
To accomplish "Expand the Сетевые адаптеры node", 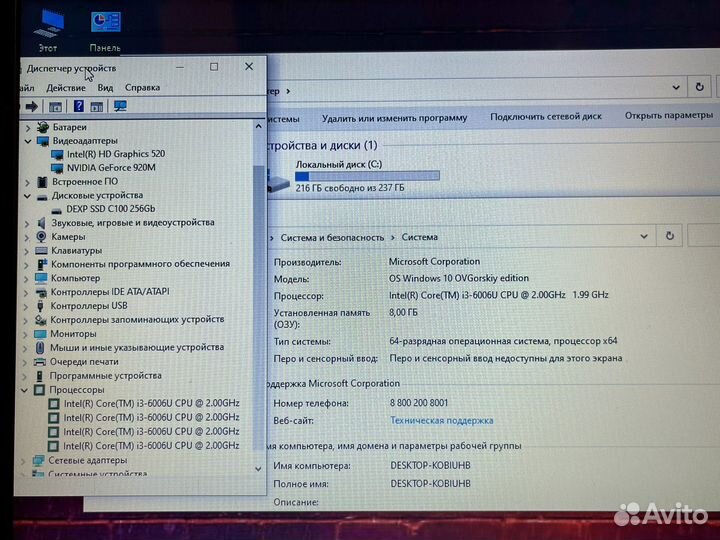I will tap(23, 461).
